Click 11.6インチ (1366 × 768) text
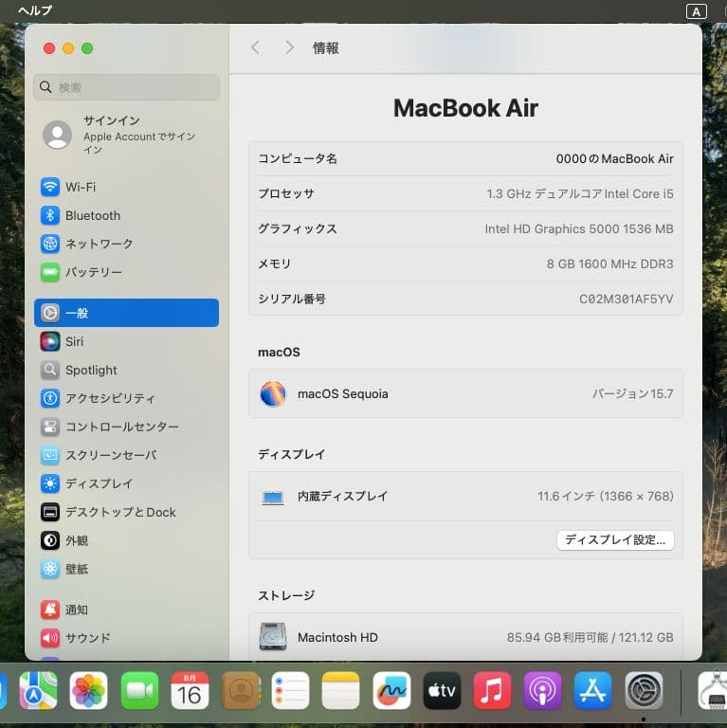The image size is (727, 728). pyautogui.click(x=606, y=497)
